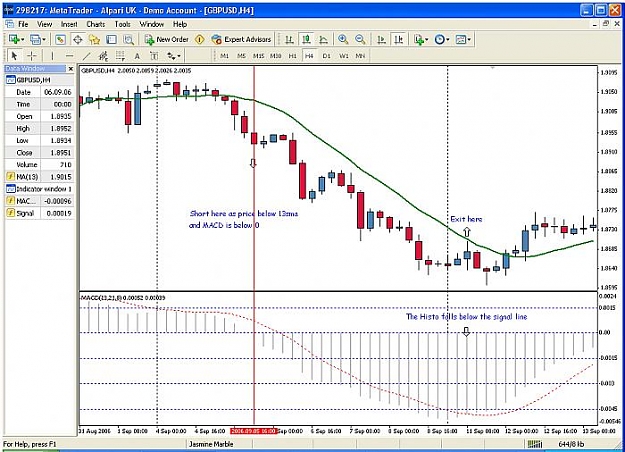Click the Close value 1.8951
Image resolution: width=625 pixels, height=452 pixels.
point(61,153)
